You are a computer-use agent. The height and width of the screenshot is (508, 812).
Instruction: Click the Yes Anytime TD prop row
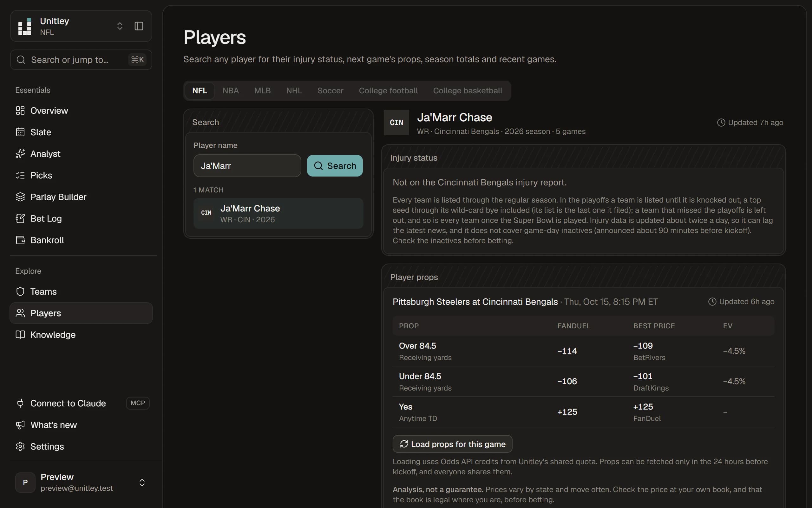(584, 412)
